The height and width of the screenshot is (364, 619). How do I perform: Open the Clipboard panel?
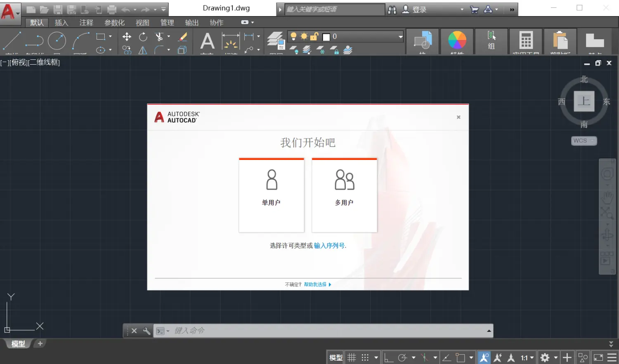pyautogui.click(x=560, y=40)
